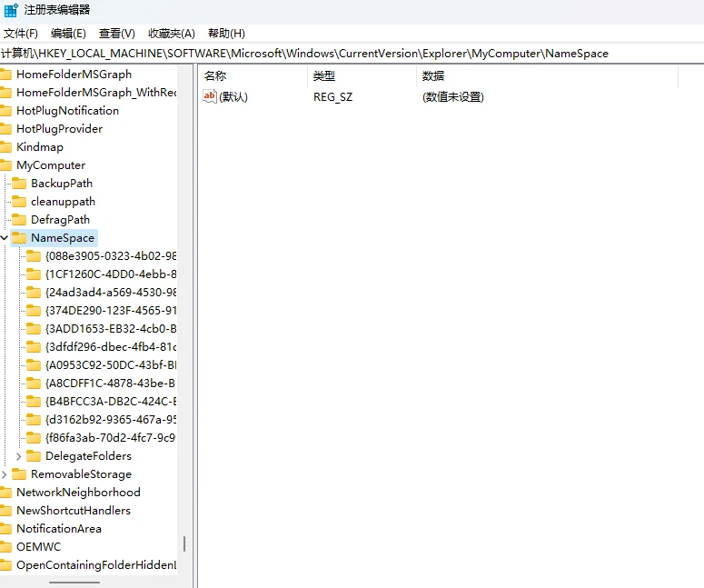Click the folder icon of BackupPath
The image size is (704, 588).
point(19,184)
